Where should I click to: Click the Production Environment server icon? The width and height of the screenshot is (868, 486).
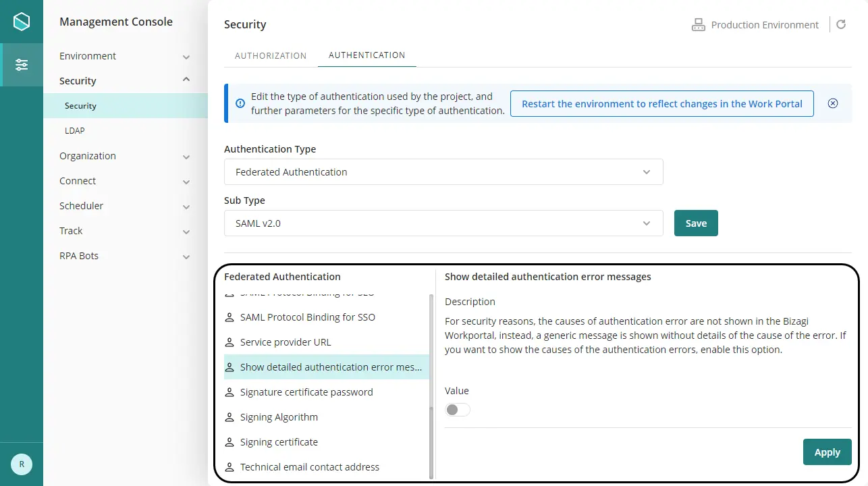[698, 25]
